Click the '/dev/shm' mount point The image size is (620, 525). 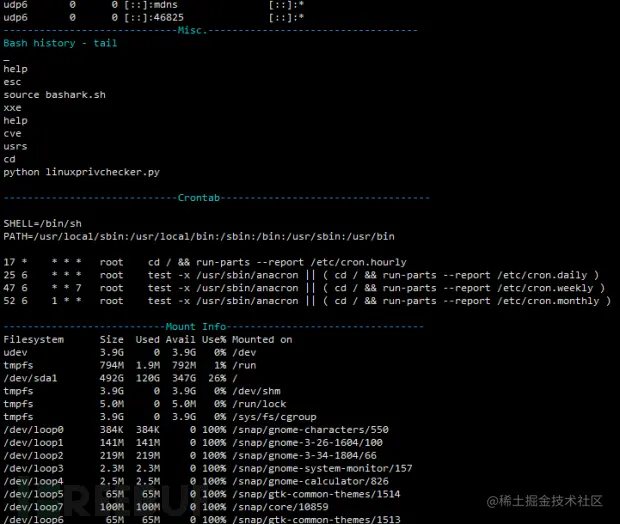pyautogui.click(x=256, y=391)
